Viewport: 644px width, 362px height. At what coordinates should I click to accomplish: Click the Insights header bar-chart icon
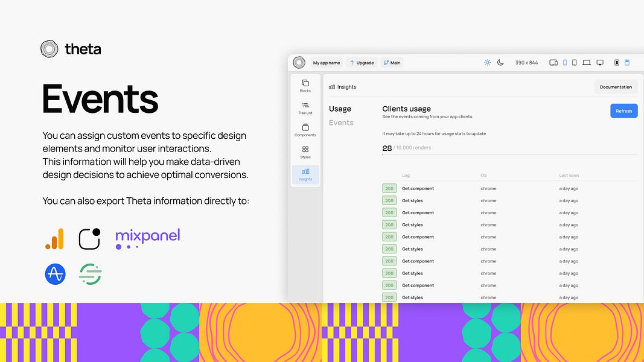(332, 87)
